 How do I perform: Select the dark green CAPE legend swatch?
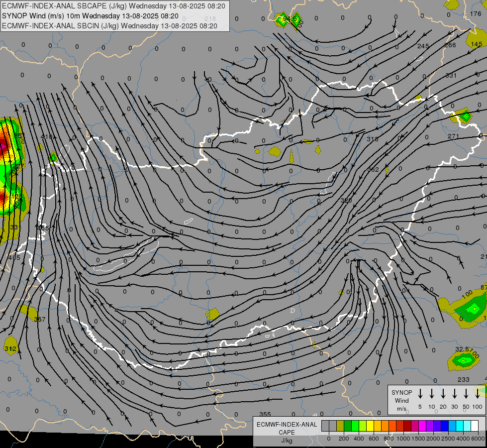[348, 426]
